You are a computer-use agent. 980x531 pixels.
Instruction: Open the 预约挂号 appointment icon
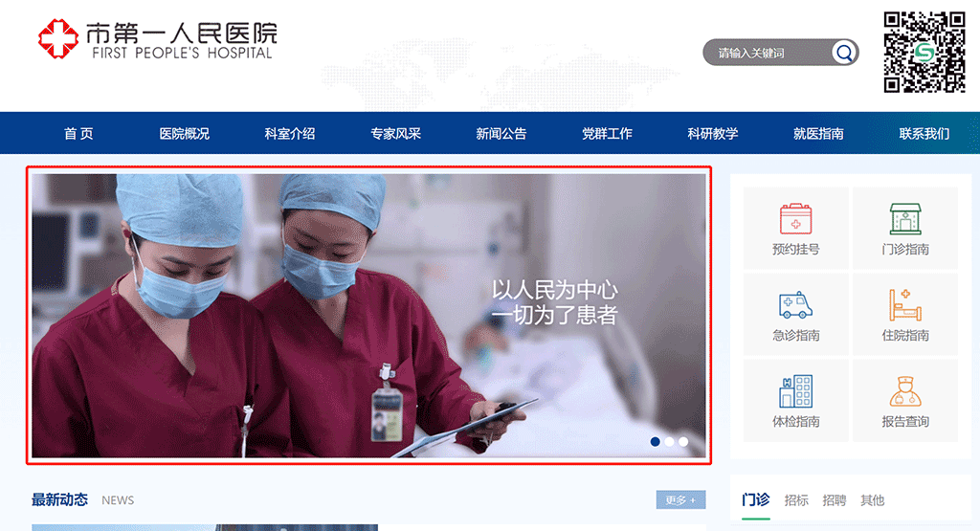coord(795,219)
